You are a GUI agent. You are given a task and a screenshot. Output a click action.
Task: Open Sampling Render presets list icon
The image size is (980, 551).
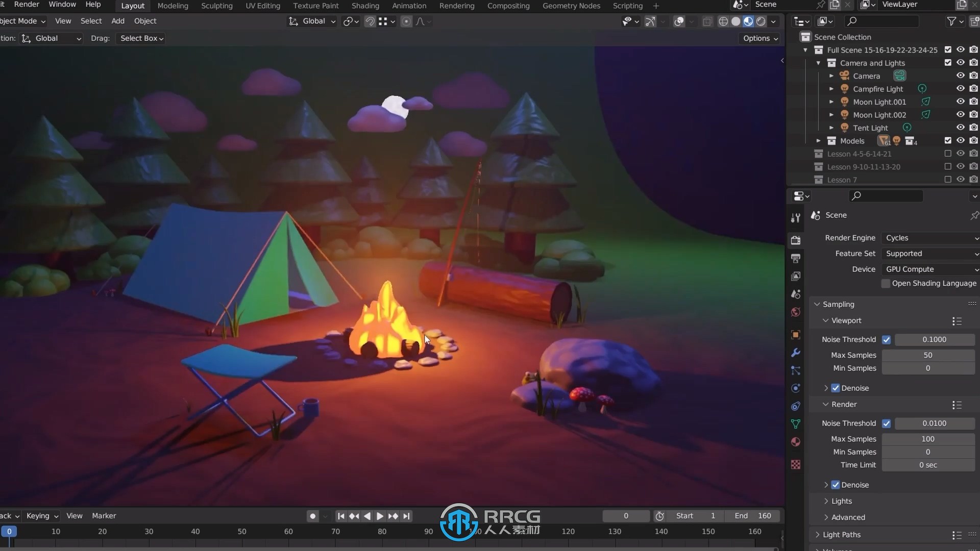(x=957, y=405)
